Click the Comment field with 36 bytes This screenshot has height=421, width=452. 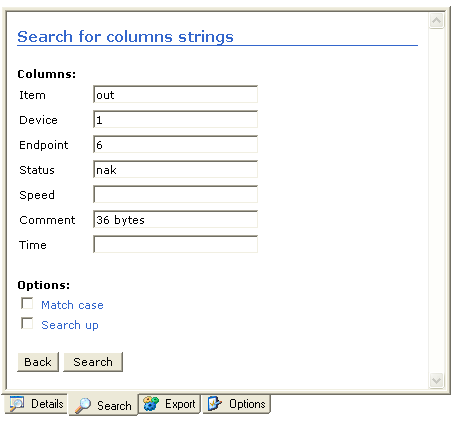click(x=175, y=220)
